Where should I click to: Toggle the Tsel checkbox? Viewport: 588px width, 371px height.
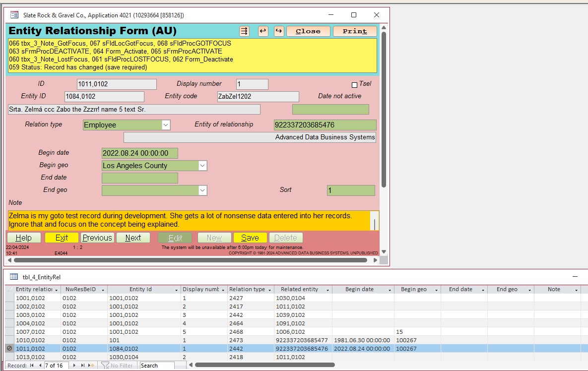point(354,85)
